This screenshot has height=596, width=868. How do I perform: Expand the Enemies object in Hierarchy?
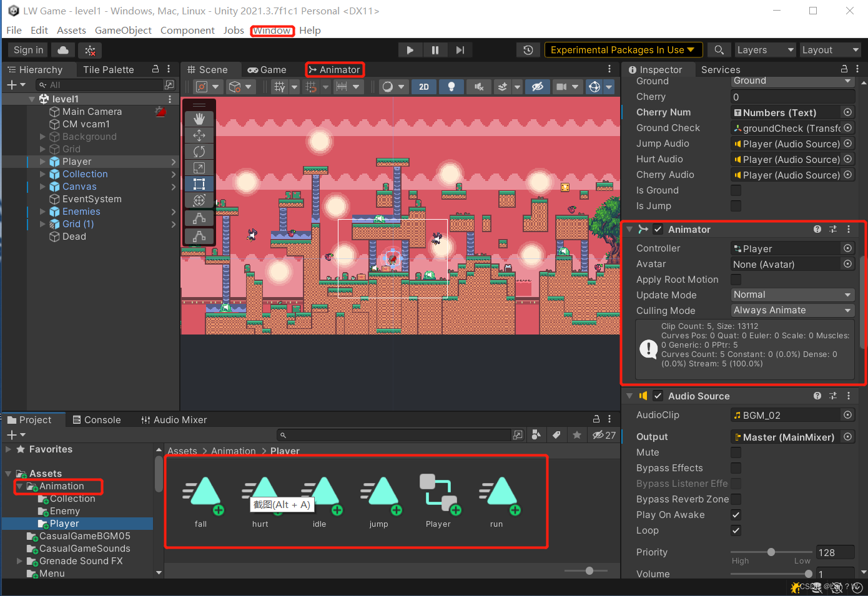(x=42, y=212)
